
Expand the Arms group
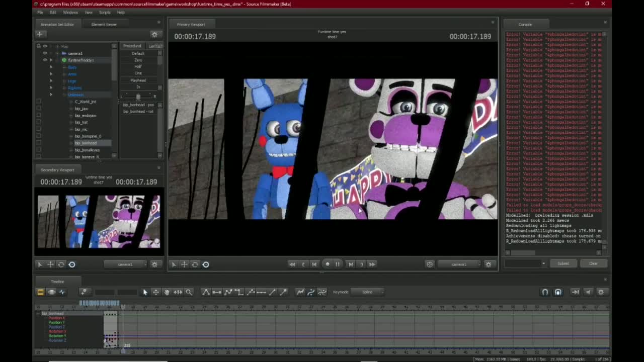[x=51, y=74]
